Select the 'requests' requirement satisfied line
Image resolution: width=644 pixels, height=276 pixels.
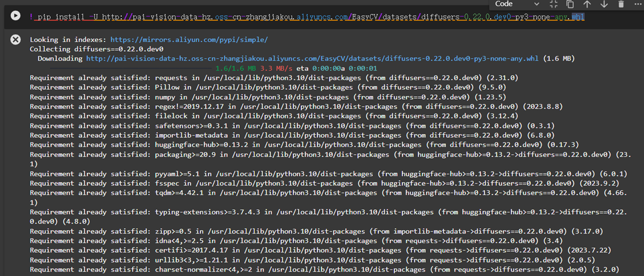pyautogui.click(x=274, y=78)
